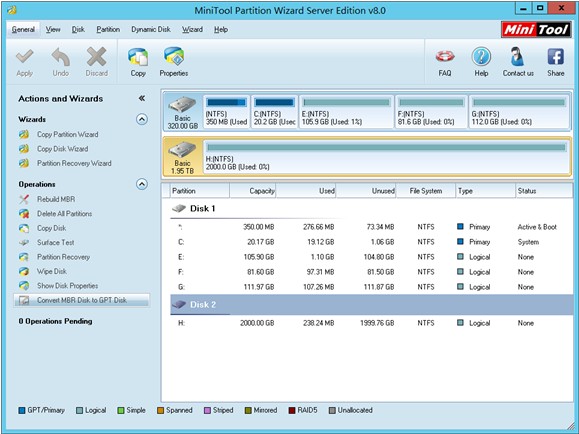This screenshot has height=434, width=579.
Task: Open the Dynamic Disk menu
Action: tap(151, 29)
